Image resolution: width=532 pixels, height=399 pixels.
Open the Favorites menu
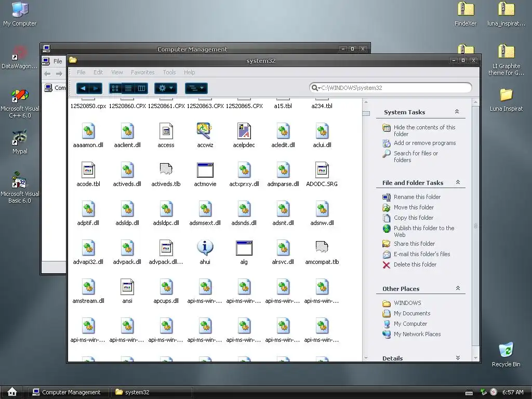(x=142, y=72)
